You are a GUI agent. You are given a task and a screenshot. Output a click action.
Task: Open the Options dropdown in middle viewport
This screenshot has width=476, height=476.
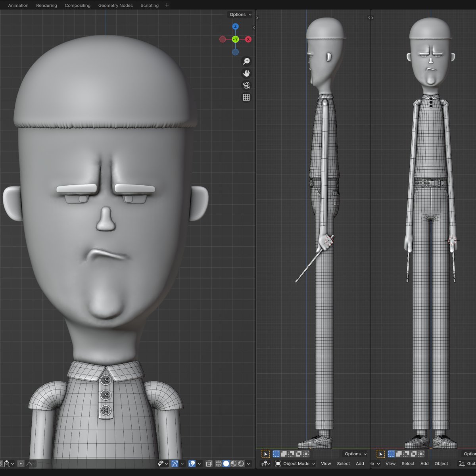(355, 454)
